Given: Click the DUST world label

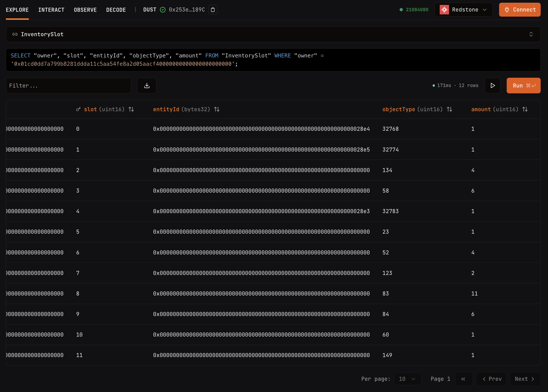Looking at the screenshot, I should coord(150,10).
